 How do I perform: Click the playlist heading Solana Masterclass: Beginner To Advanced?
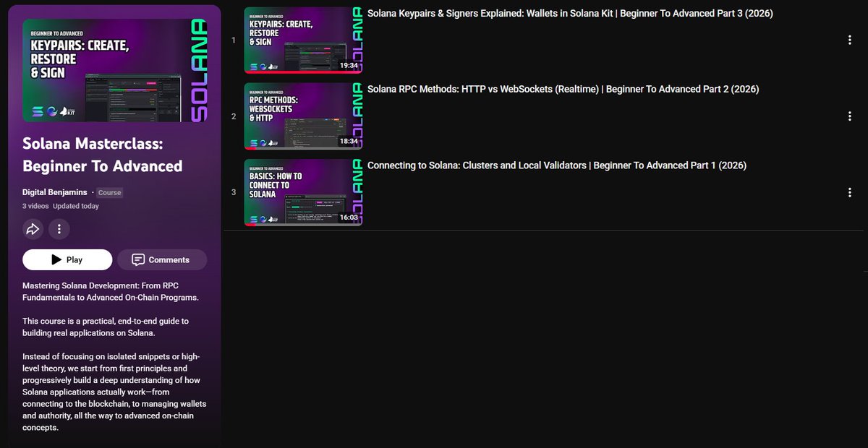103,155
